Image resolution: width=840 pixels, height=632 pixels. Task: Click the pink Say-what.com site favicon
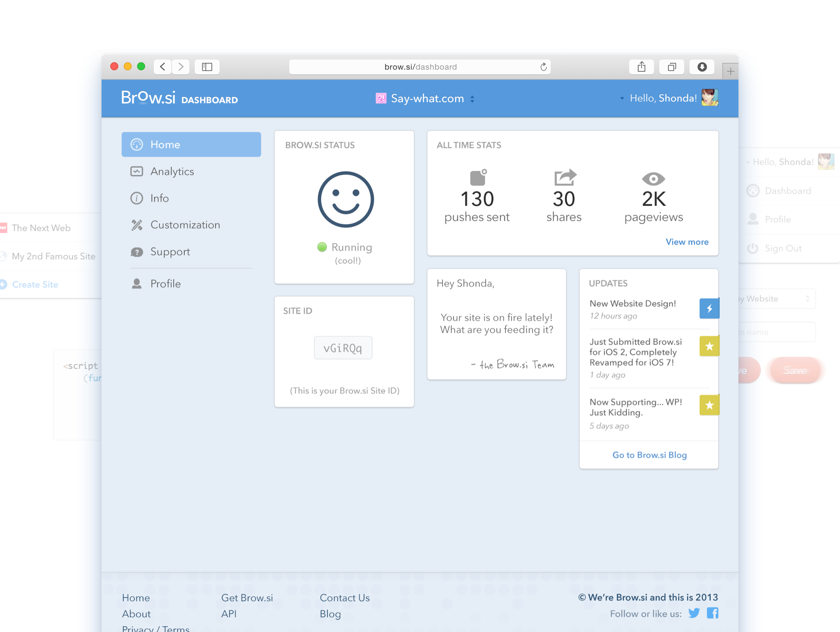click(381, 98)
